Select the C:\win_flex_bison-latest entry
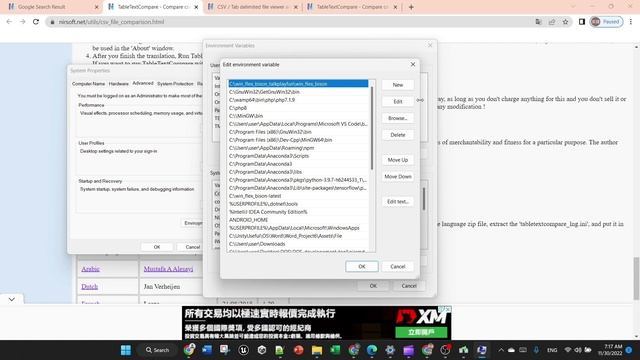The image size is (640, 360). [298, 196]
